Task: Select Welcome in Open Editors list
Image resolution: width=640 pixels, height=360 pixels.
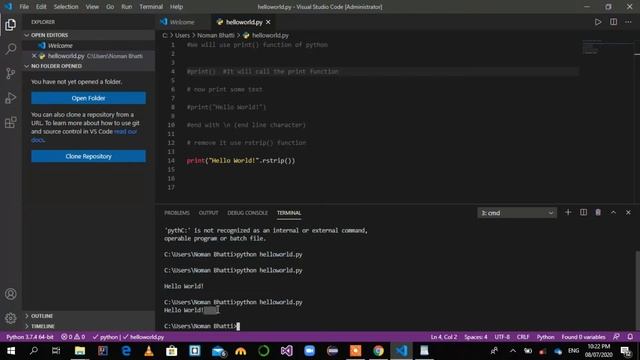Action: tap(60, 46)
